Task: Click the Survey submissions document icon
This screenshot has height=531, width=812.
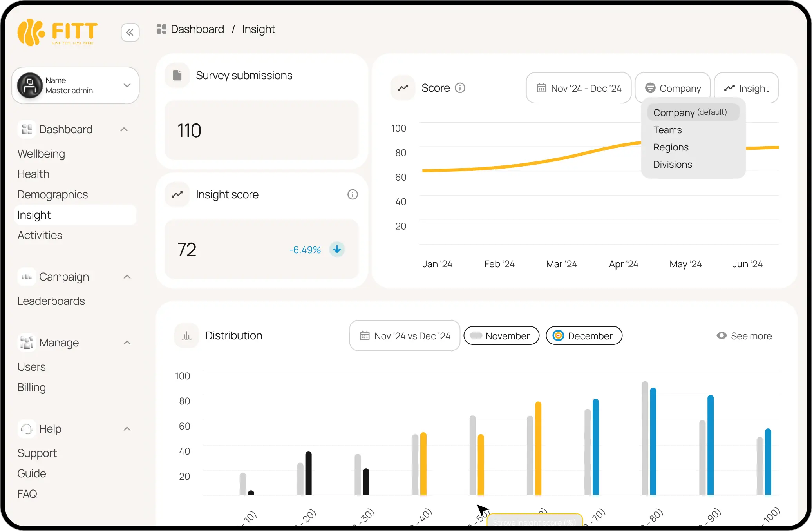Action: coord(177,75)
